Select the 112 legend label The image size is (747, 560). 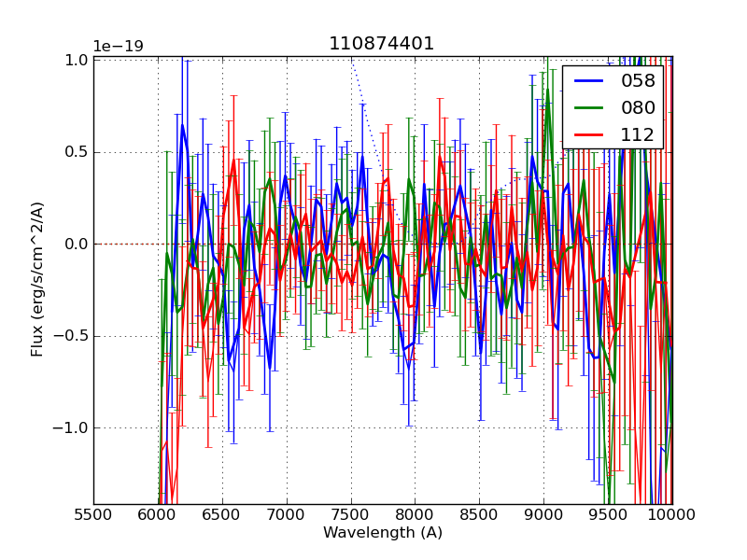pyautogui.click(x=638, y=134)
